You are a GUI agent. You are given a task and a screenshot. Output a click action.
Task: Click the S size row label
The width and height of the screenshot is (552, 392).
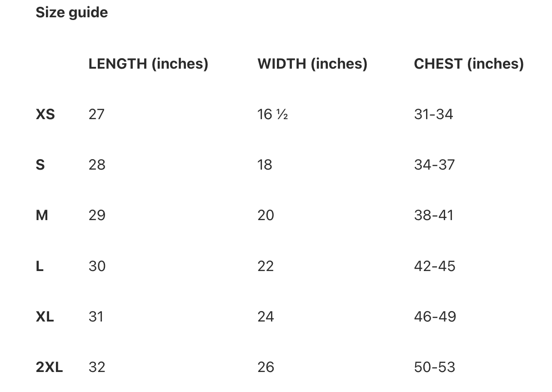40,165
